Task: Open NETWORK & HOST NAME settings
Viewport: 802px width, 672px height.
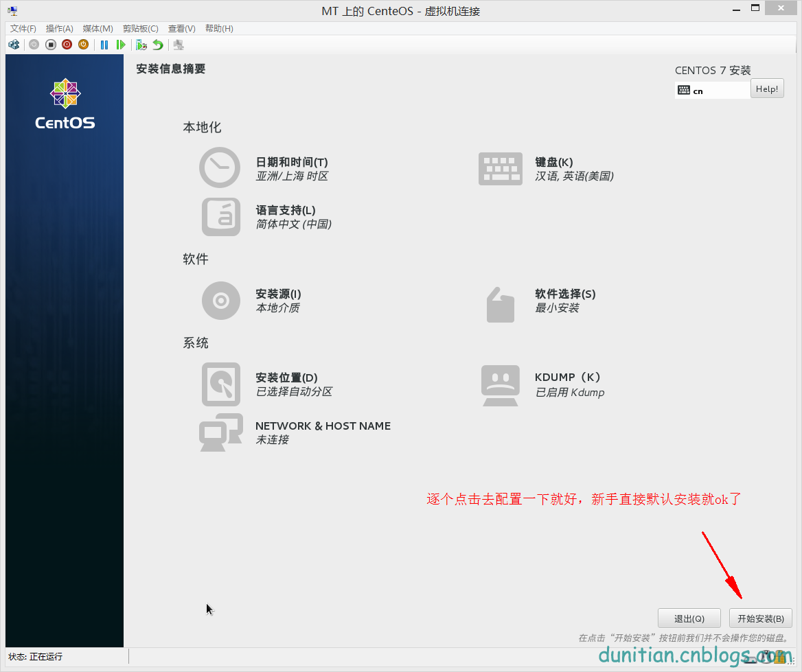Action: (323, 426)
